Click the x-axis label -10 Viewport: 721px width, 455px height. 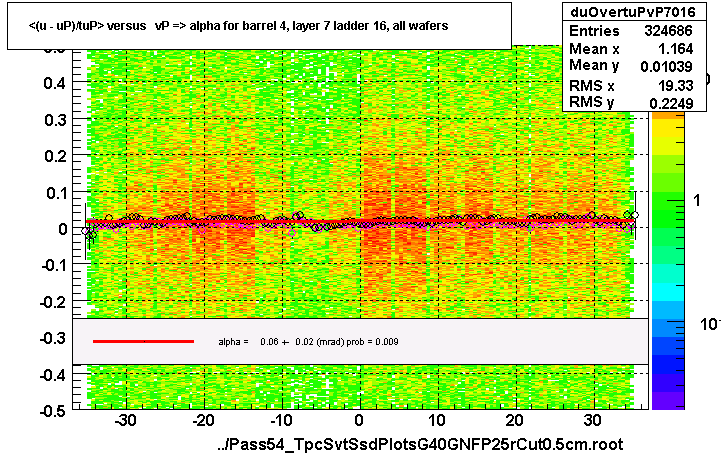tap(281, 420)
